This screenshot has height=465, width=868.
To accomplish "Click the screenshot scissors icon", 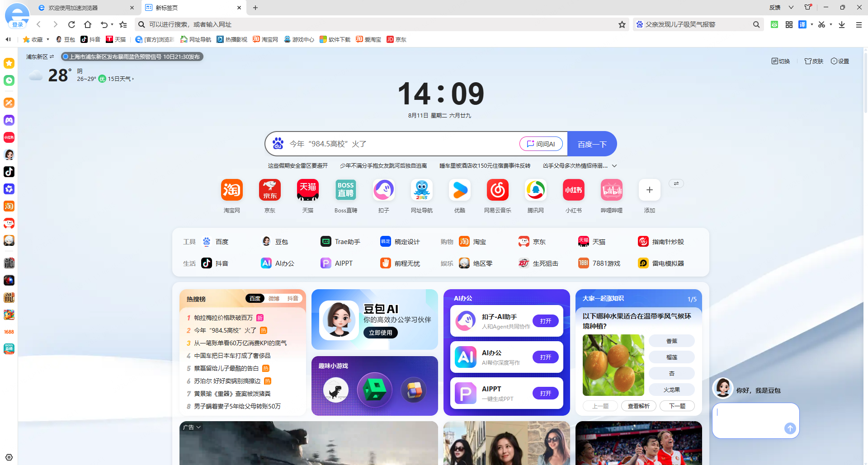I will (821, 24).
